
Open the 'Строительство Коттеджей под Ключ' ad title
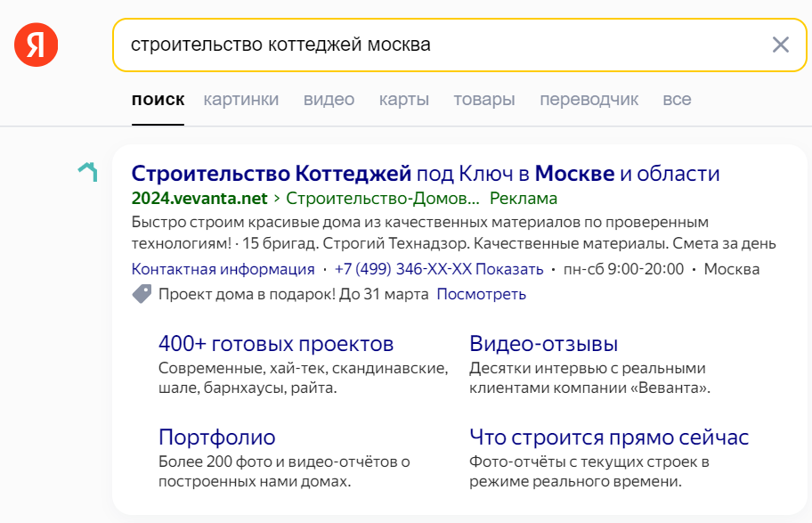[426, 173]
